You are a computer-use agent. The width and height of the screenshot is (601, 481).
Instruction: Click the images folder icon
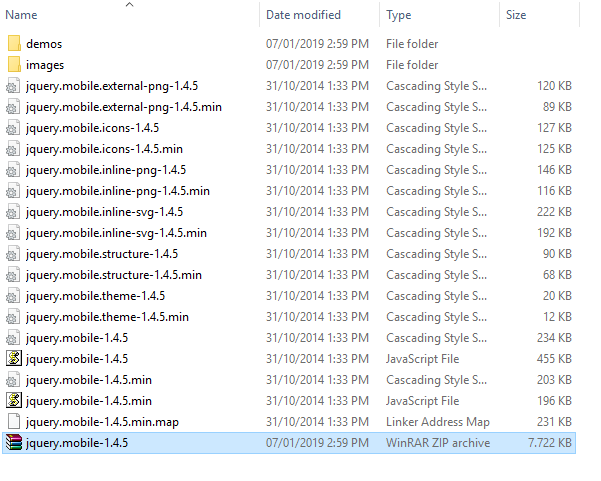click(x=14, y=65)
